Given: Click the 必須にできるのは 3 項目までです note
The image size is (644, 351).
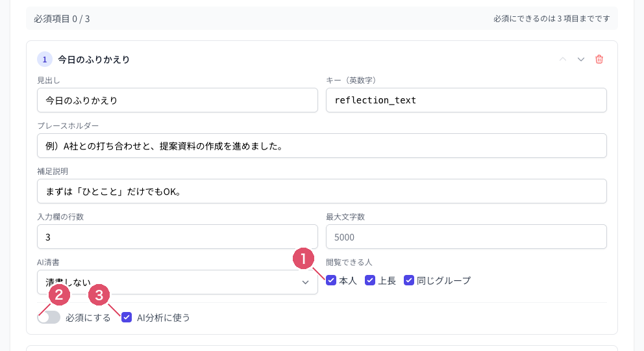Looking at the screenshot, I should 552,18.
